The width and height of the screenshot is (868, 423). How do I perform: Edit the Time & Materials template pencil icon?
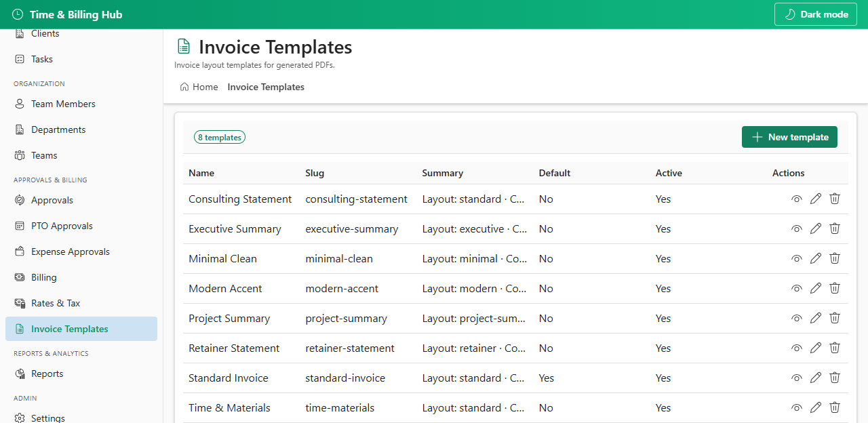coord(816,408)
